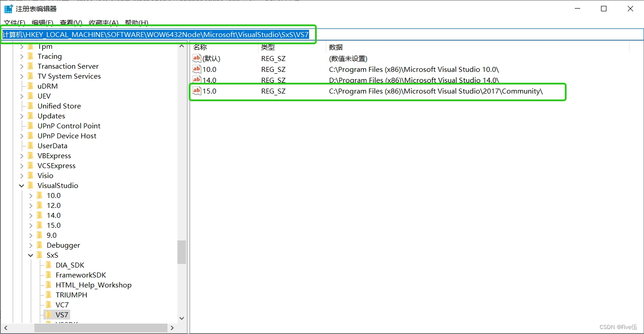Click the tree scroll-down arrow
Viewport: 644px width, 334px height.
(x=181, y=318)
